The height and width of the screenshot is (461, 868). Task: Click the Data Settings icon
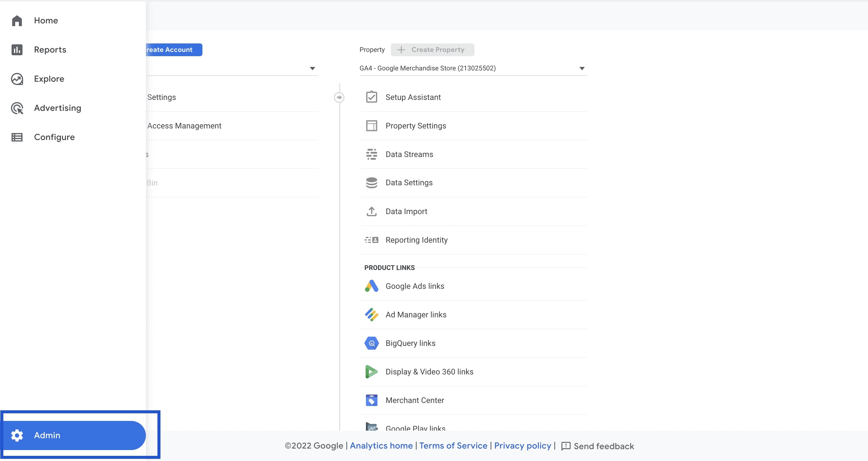371,182
